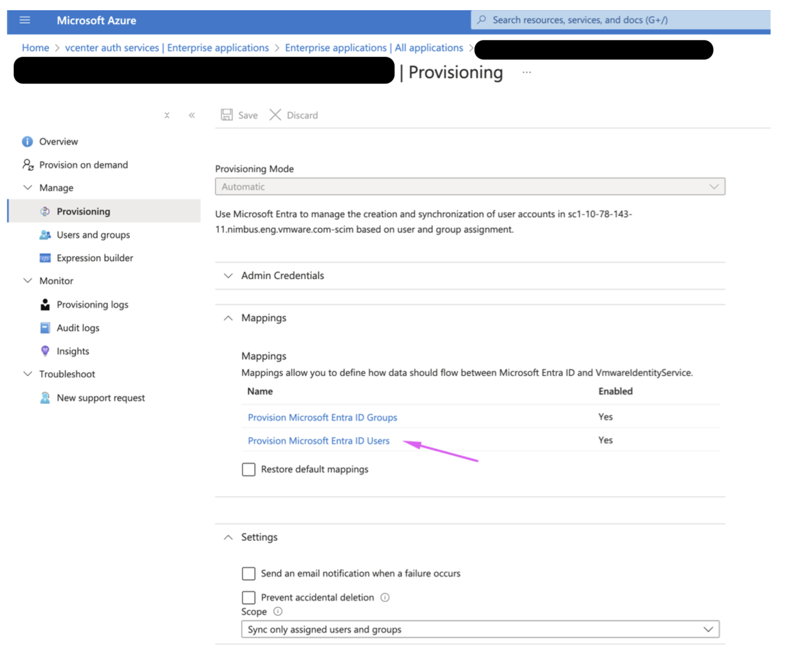
Task: Go to Overview in the sidebar
Action: tap(58, 141)
